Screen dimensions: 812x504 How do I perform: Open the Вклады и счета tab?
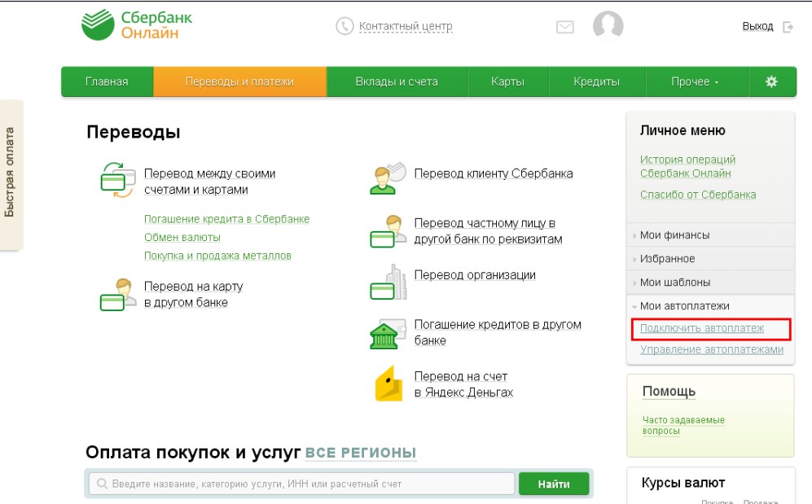coord(397,81)
